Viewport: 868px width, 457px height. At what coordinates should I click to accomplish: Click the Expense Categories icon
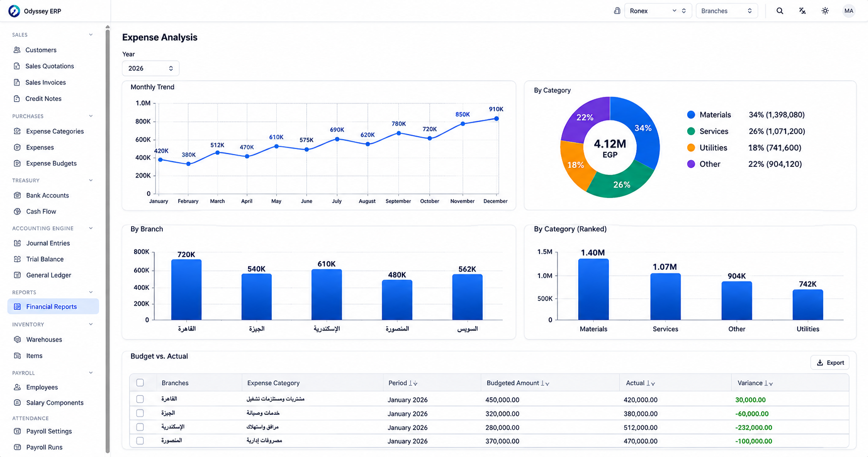[17, 132]
